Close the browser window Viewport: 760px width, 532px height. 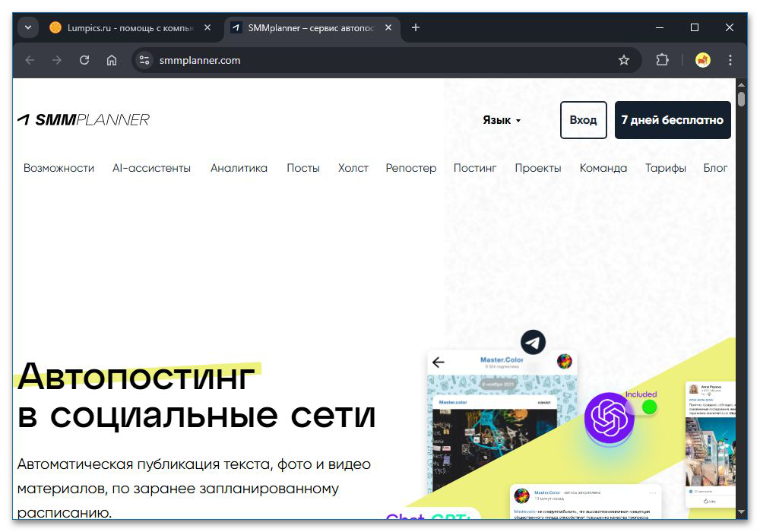coord(729,27)
